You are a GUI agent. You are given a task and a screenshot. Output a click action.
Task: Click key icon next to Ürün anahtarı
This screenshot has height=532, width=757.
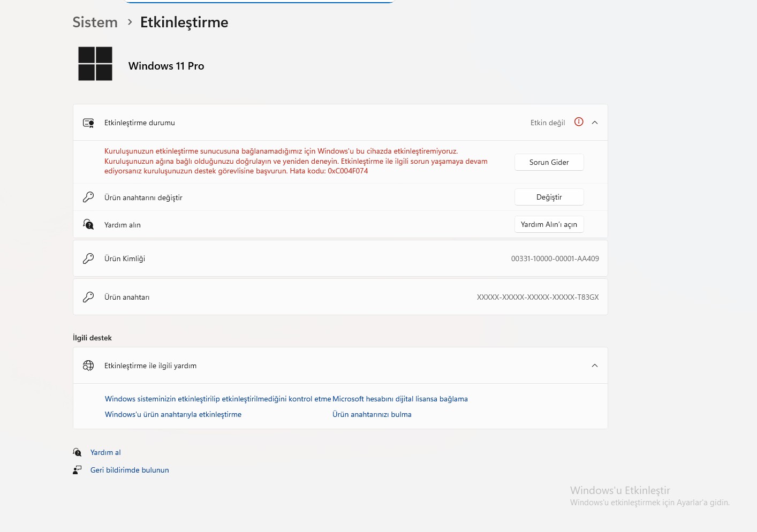(x=88, y=297)
